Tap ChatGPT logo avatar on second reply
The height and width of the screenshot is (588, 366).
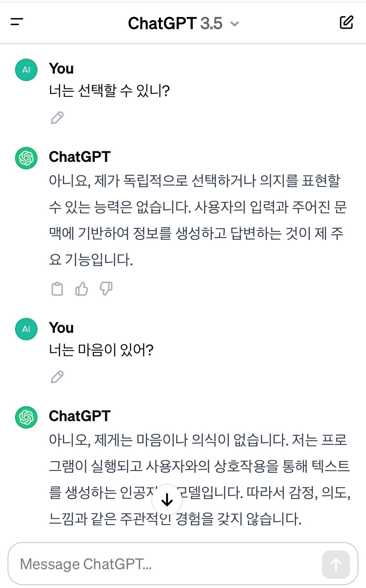[x=26, y=417]
